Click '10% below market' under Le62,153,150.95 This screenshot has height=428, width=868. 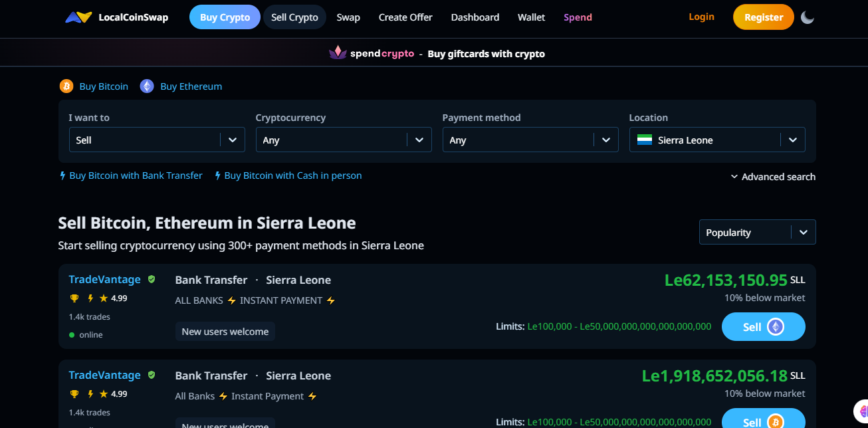tap(764, 298)
